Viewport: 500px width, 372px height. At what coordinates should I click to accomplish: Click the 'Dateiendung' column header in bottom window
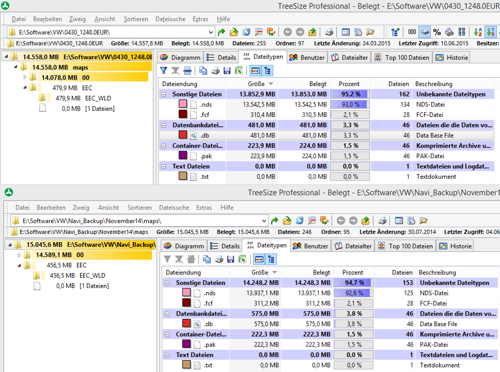[x=196, y=273]
